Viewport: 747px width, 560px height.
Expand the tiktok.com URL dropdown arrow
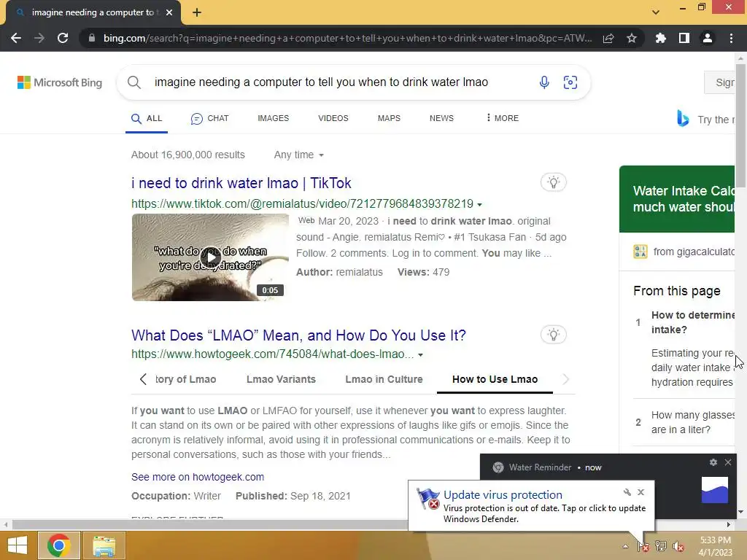click(480, 205)
